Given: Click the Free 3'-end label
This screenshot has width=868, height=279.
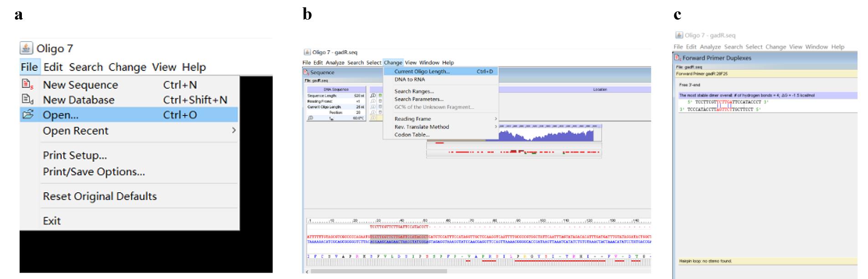Looking at the screenshot, I should pos(689,85).
